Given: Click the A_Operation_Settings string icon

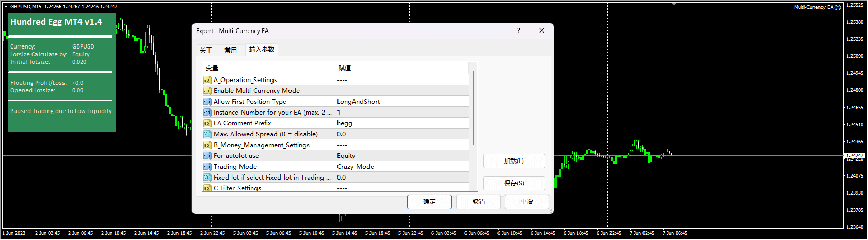Looking at the screenshot, I should (207, 80).
